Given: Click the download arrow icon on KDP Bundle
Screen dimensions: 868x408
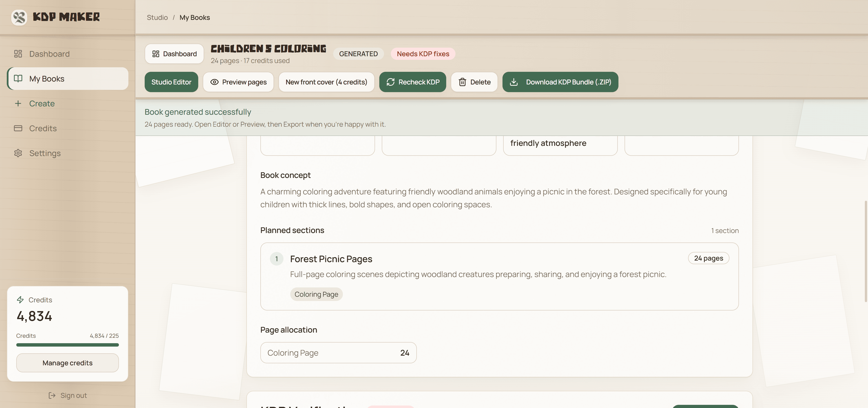Looking at the screenshot, I should [514, 82].
